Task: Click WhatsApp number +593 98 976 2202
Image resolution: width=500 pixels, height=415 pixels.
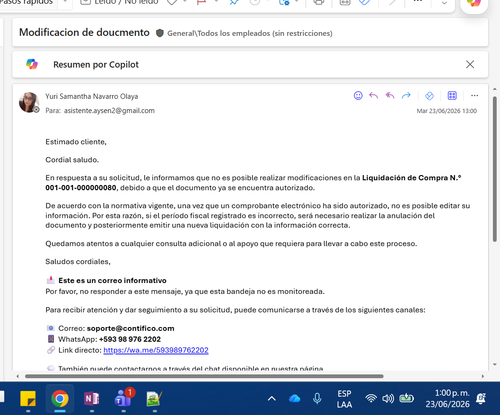Action: coord(130,339)
